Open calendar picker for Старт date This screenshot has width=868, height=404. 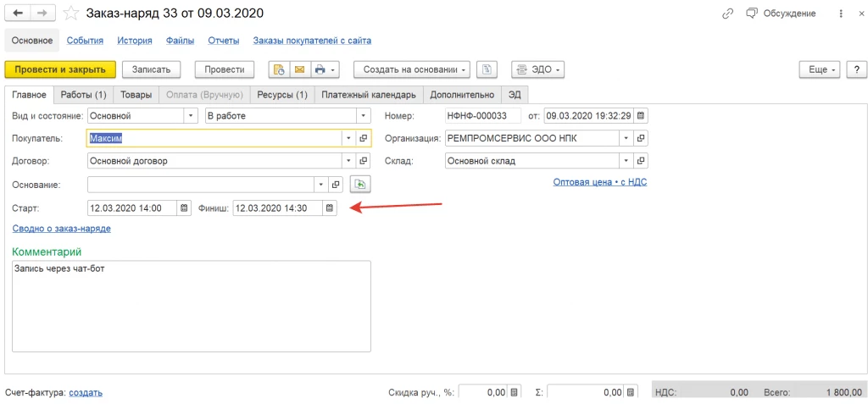pos(184,208)
